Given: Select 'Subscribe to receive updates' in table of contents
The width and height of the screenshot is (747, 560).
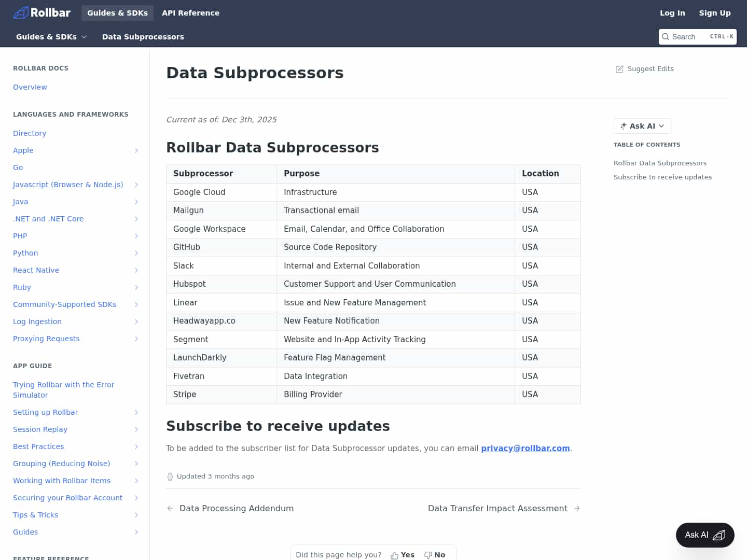Looking at the screenshot, I should 662,177.
